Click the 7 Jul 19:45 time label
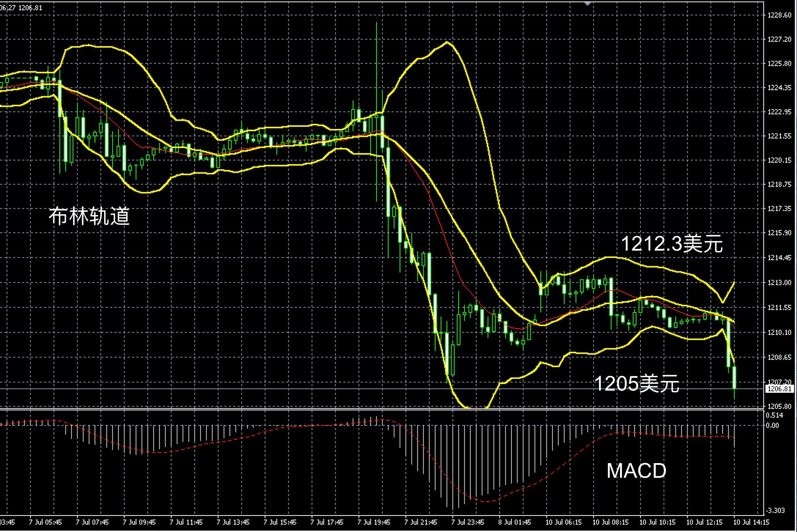Image resolution: width=797 pixels, height=532 pixels. click(x=374, y=522)
